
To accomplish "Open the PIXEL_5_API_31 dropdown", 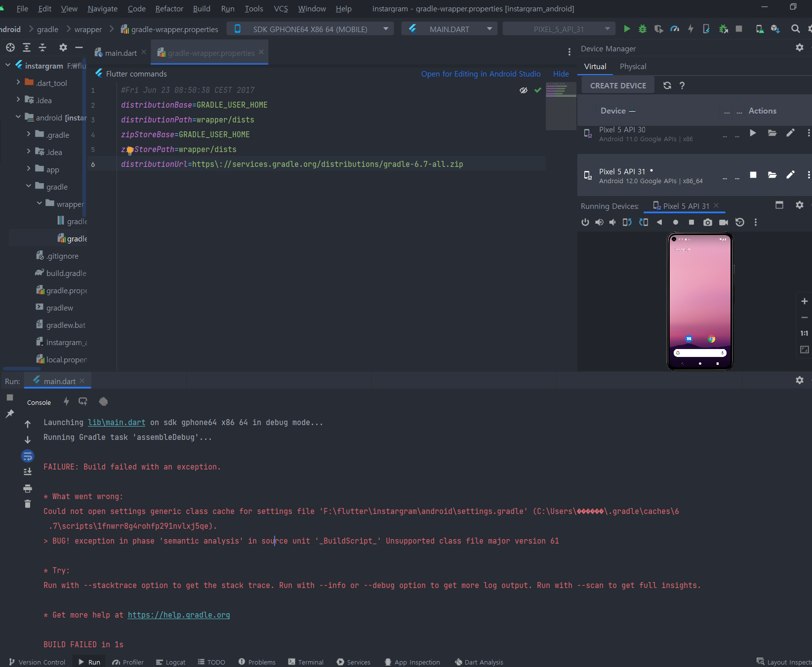I will [x=559, y=29].
